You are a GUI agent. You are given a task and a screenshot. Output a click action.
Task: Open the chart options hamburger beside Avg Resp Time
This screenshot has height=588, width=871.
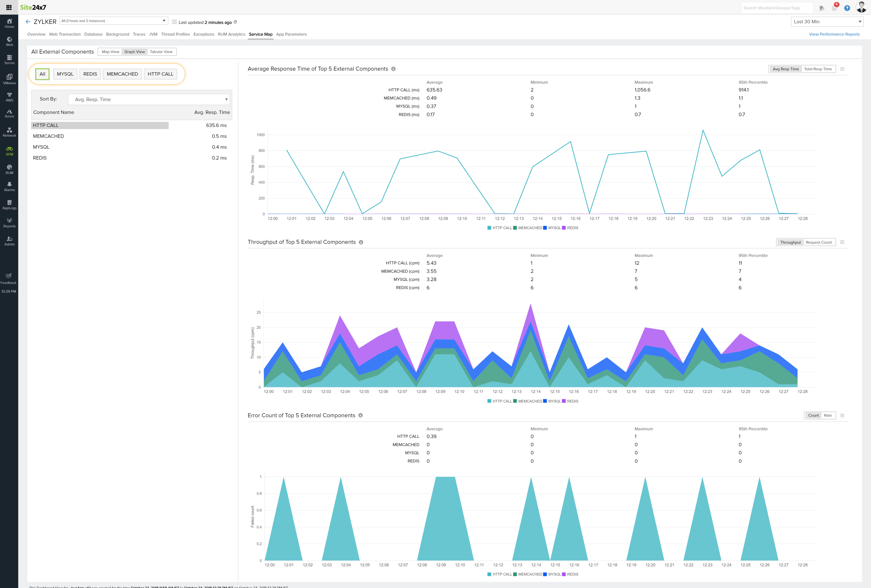pos(843,69)
